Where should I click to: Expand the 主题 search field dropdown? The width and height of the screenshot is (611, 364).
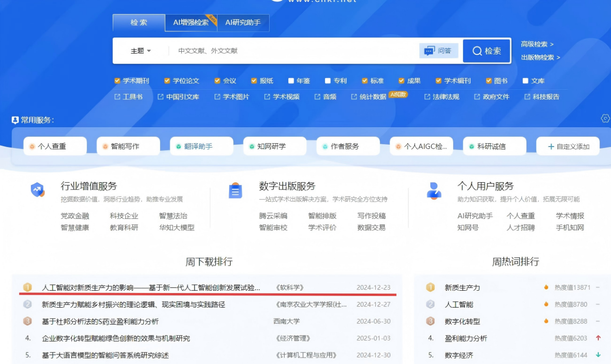(x=141, y=51)
